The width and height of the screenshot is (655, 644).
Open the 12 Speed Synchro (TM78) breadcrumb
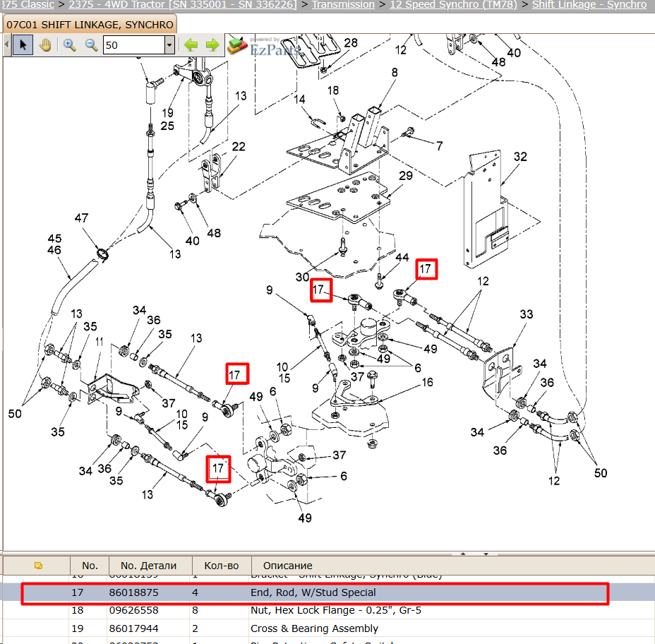(453, 5)
